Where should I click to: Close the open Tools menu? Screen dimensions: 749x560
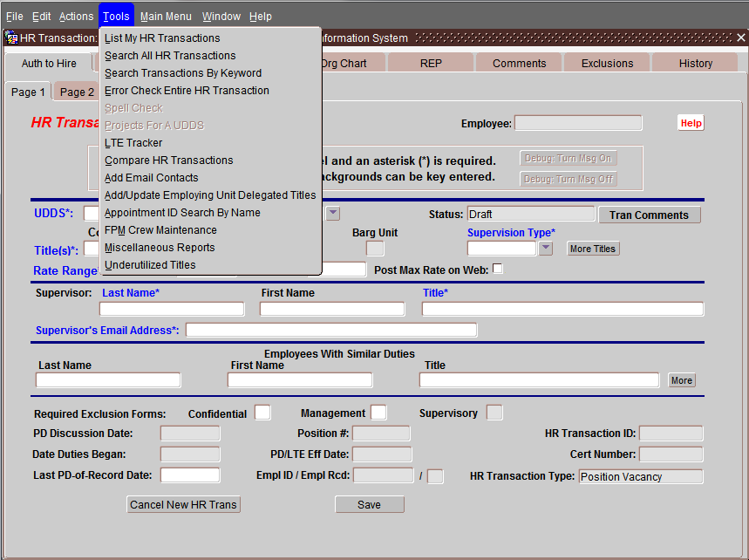pyautogui.click(x=116, y=17)
